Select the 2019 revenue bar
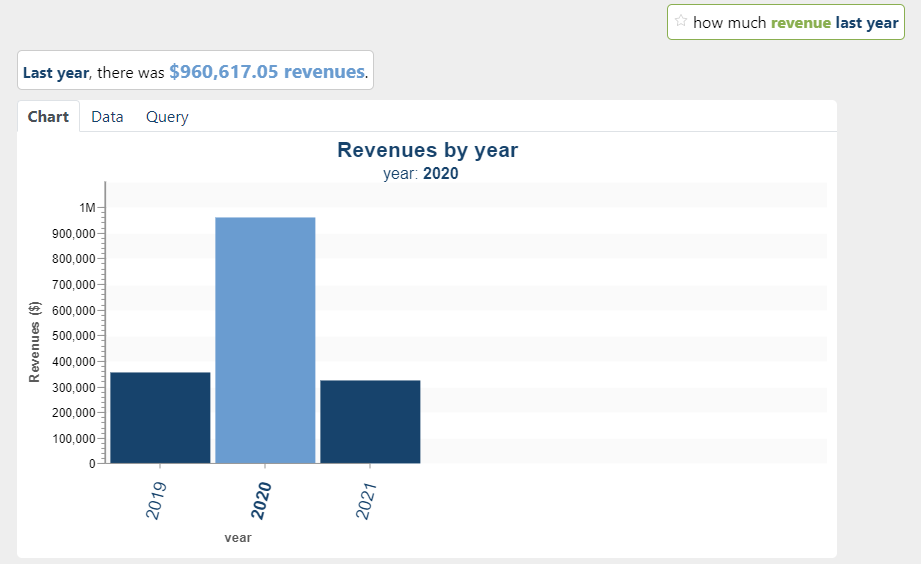921x564 pixels. [160, 417]
